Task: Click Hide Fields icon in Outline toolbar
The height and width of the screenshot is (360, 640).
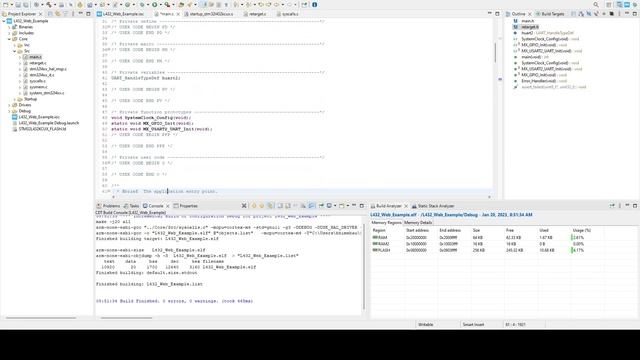Action: (589, 14)
